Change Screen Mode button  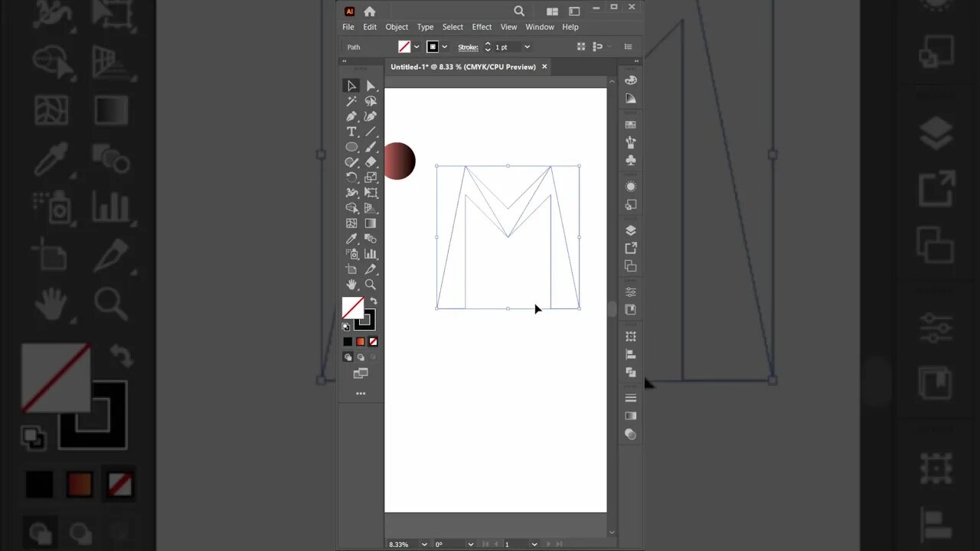361,373
